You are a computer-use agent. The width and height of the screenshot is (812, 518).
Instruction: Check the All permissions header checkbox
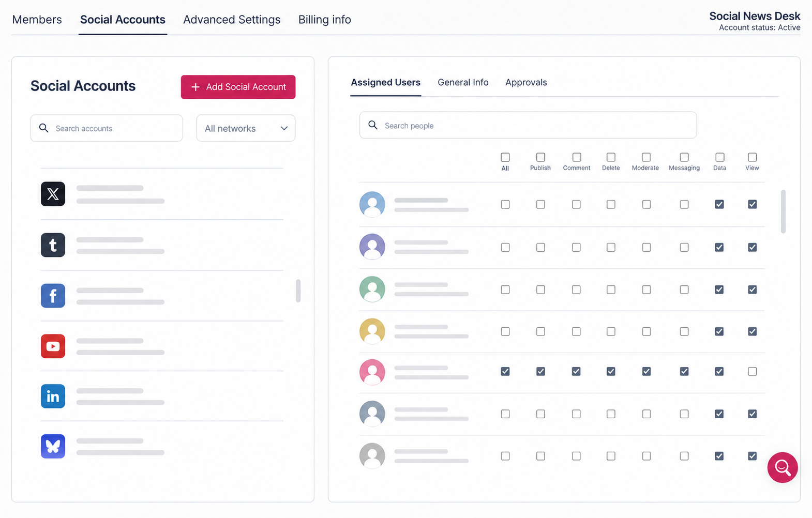tap(505, 157)
